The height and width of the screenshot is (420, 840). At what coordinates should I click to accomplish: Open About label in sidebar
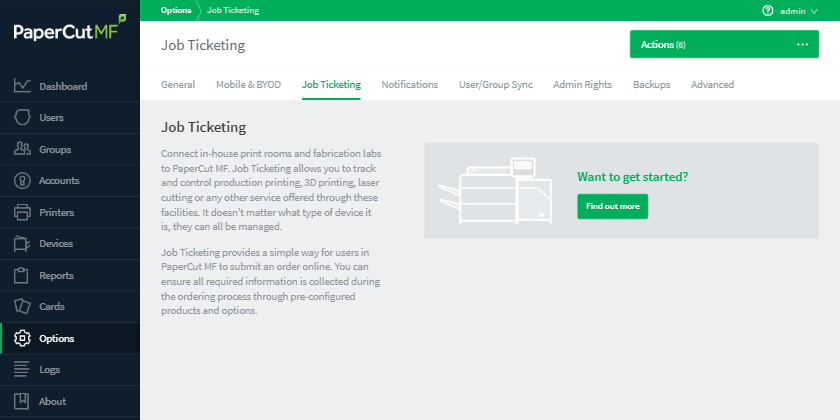52,401
